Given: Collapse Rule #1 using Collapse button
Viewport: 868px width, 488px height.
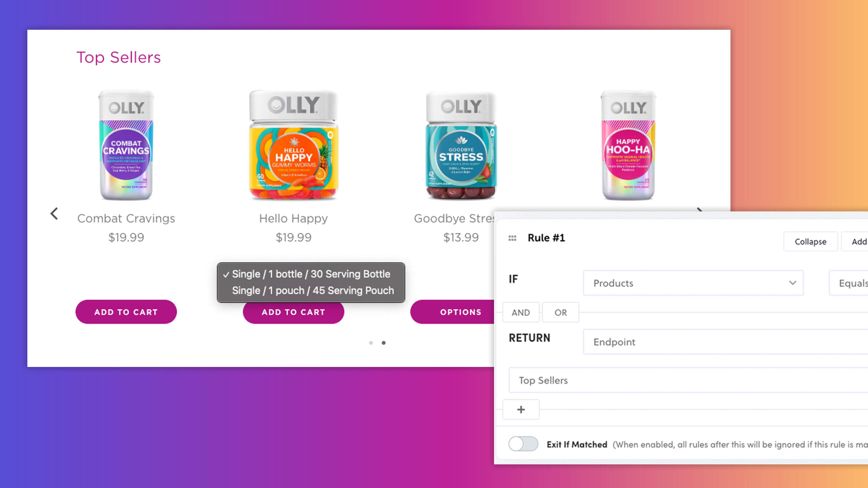Looking at the screenshot, I should point(809,241).
